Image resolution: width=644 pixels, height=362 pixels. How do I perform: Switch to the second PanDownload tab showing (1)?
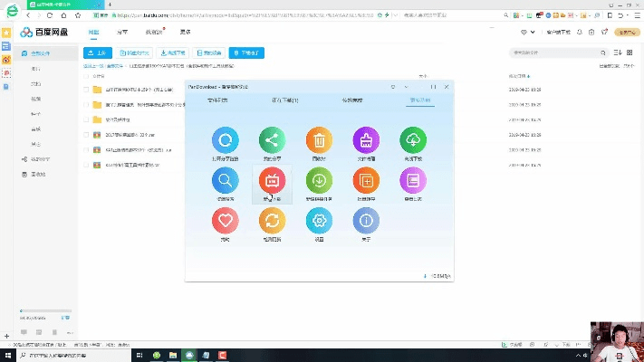[x=285, y=100]
